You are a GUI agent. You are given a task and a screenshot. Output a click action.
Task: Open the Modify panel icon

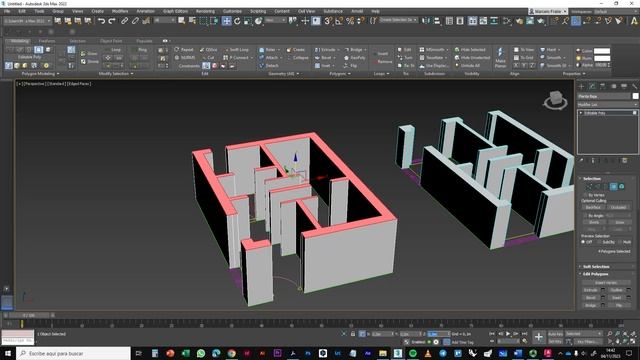point(592,86)
